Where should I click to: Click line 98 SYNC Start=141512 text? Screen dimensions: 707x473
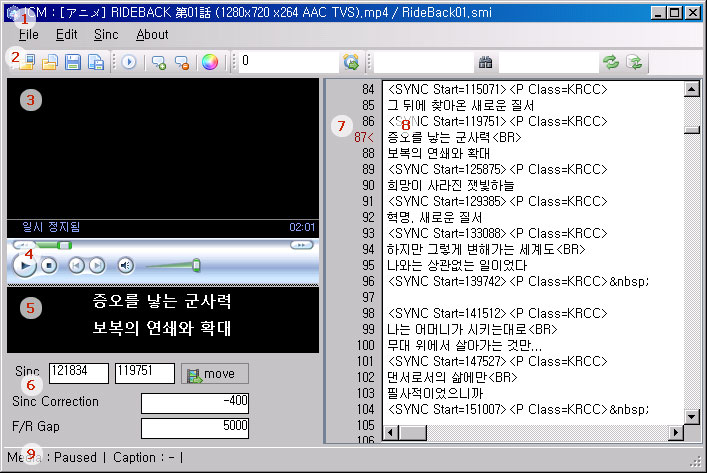(497, 313)
